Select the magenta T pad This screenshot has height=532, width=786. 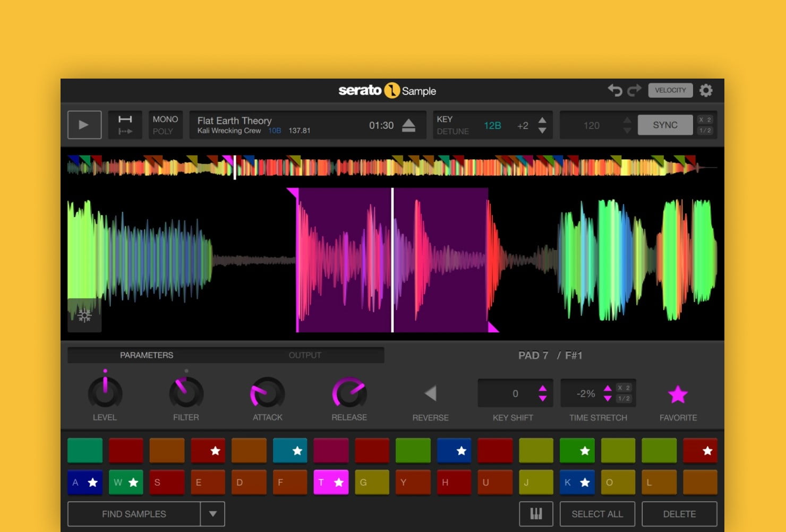coord(330,482)
